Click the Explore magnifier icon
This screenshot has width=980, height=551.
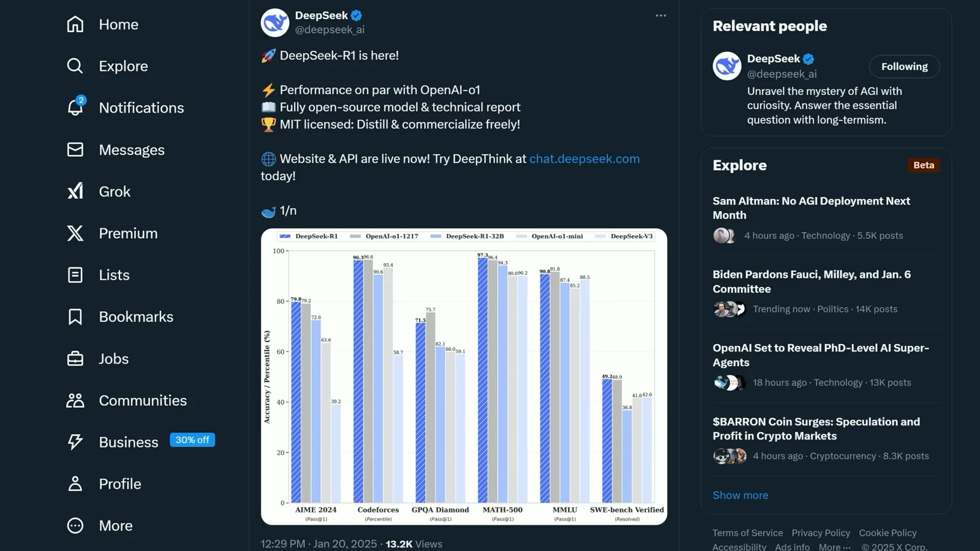pyautogui.click(x=75, y=66)
